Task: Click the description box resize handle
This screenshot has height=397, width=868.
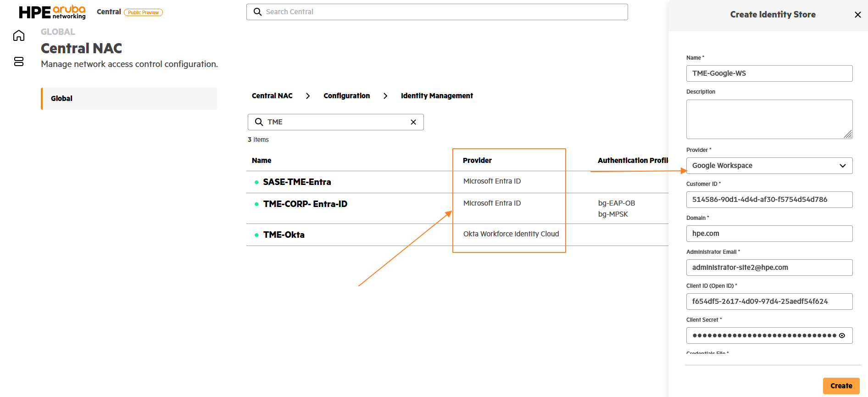Action: click(848, 134)
